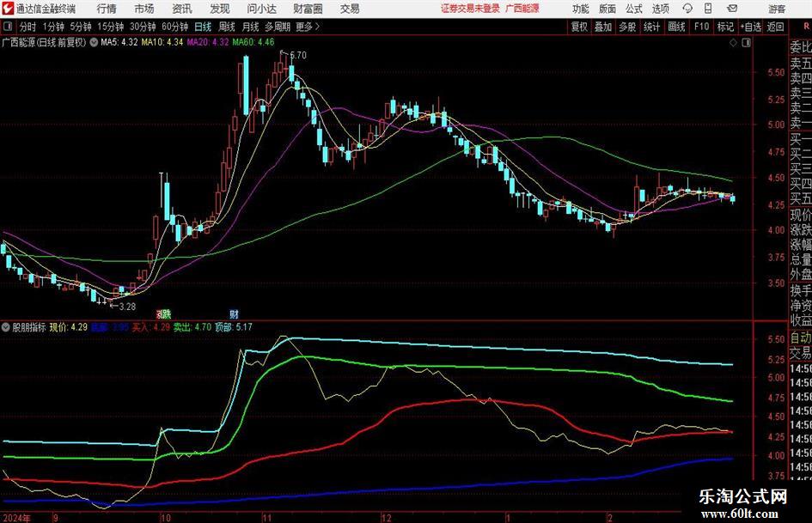Open the 版面 menu
This screenshot has width=812, height=523.
click(607, 9)
